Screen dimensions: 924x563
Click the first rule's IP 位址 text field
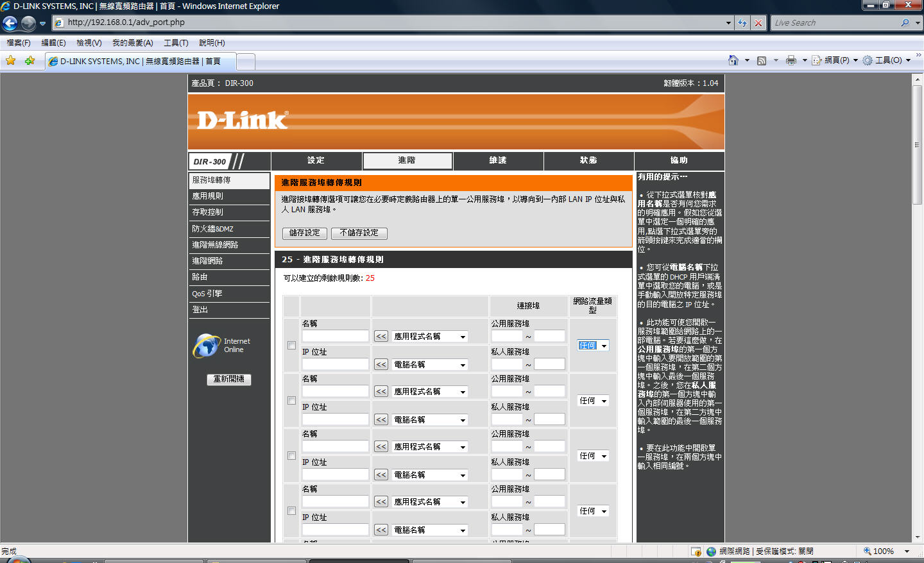click(x=336, y=364)
